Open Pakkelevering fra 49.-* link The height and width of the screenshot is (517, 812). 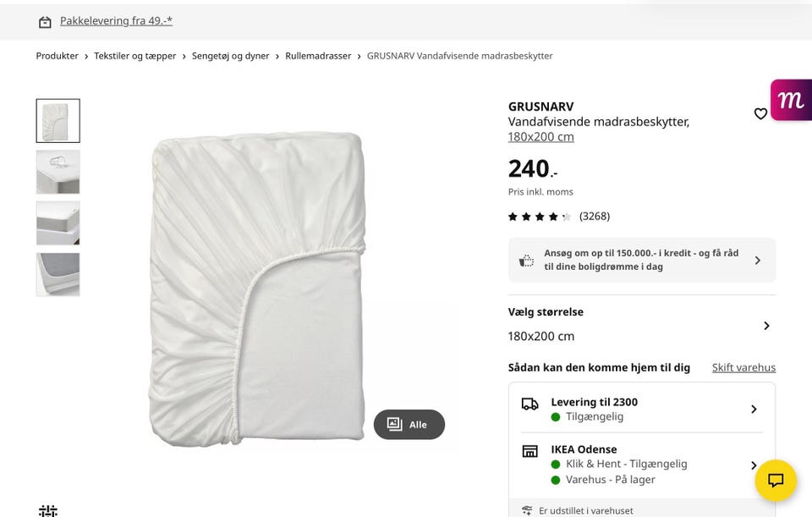click(116, 21)
